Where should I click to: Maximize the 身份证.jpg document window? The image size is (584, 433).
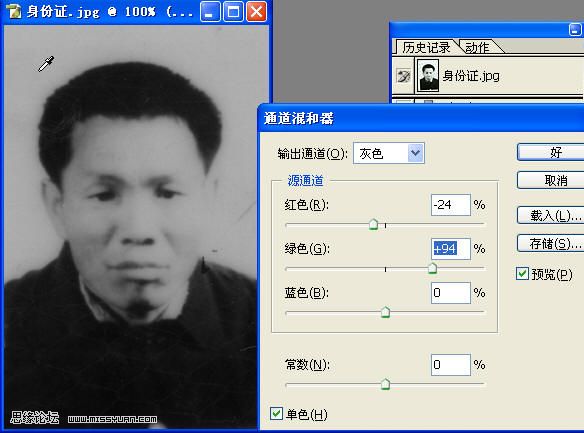point(233,12)
